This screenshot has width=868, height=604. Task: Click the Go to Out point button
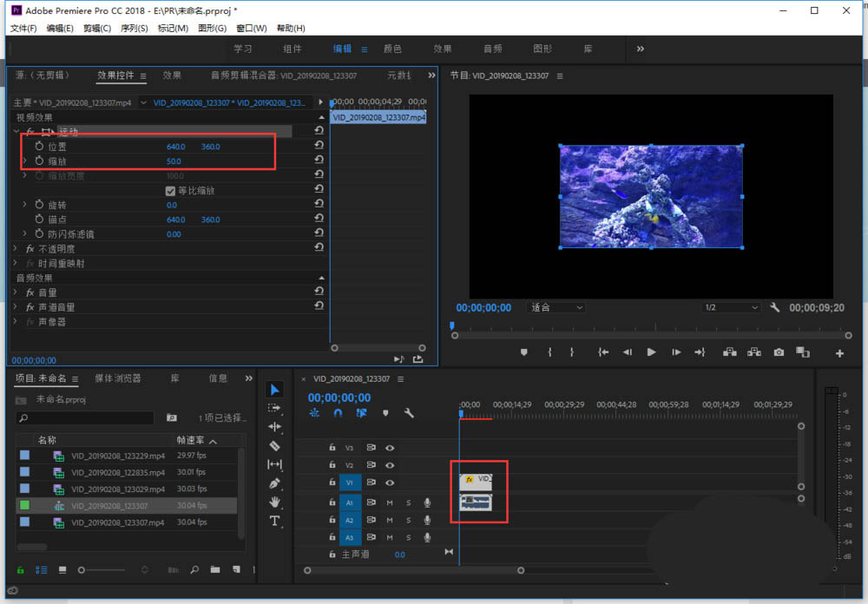[x=700, y=352]
